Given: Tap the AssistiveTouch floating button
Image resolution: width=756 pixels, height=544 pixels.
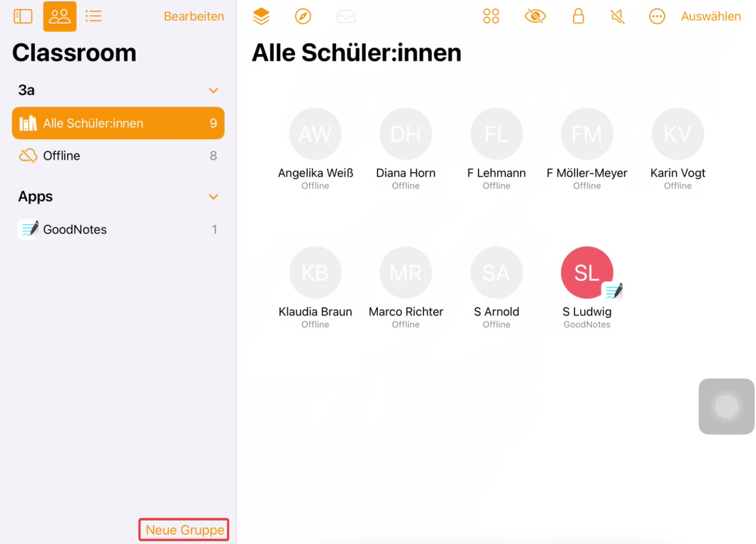Looking at the screenshot, I should pos(727,406).
